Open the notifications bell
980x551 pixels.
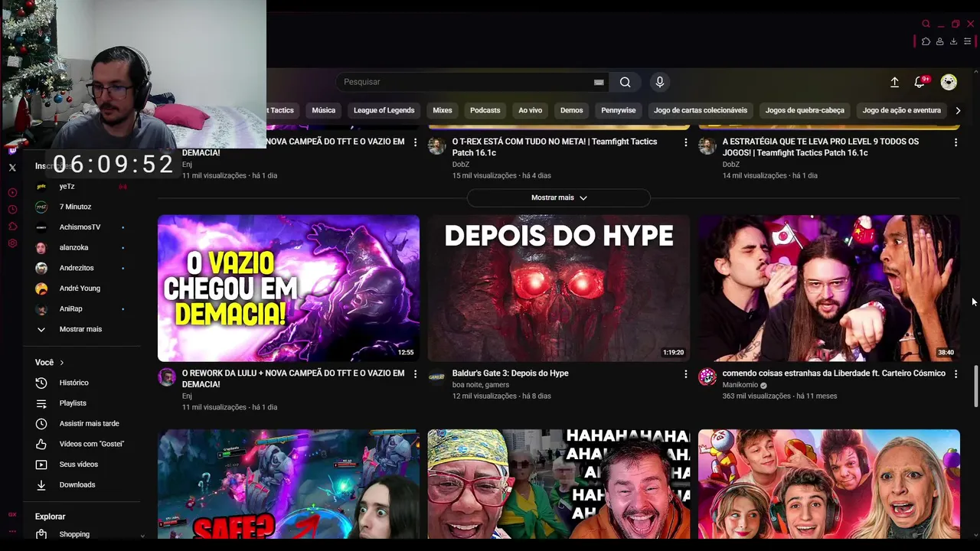tap(920, 82)
